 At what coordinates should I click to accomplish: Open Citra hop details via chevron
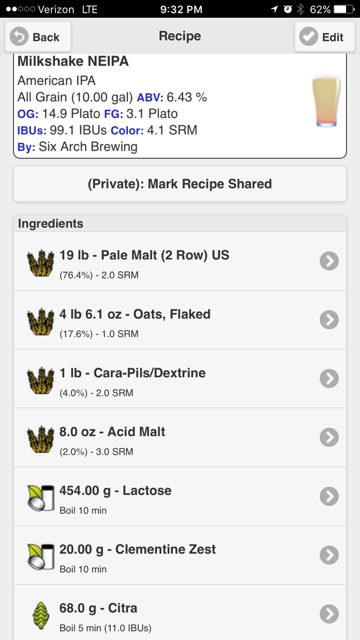point(329,613)
